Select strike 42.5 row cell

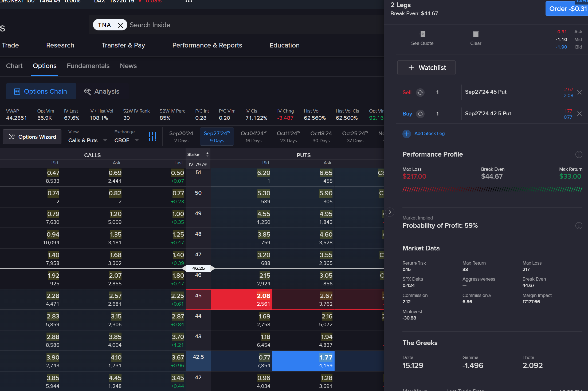(x=198, y=361)
